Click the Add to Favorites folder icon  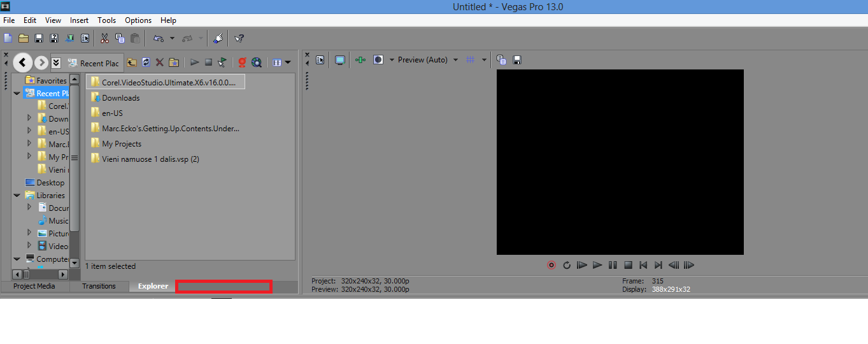[173, 62]
